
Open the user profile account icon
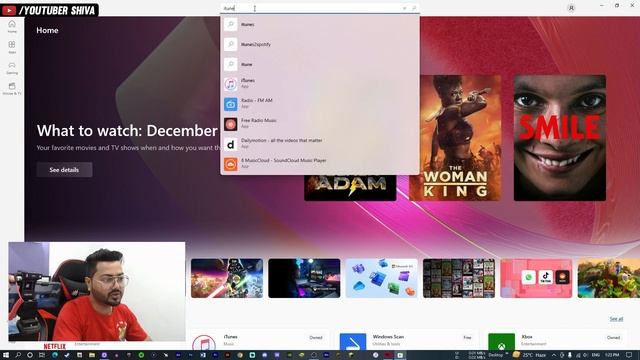tap(571, 8)
